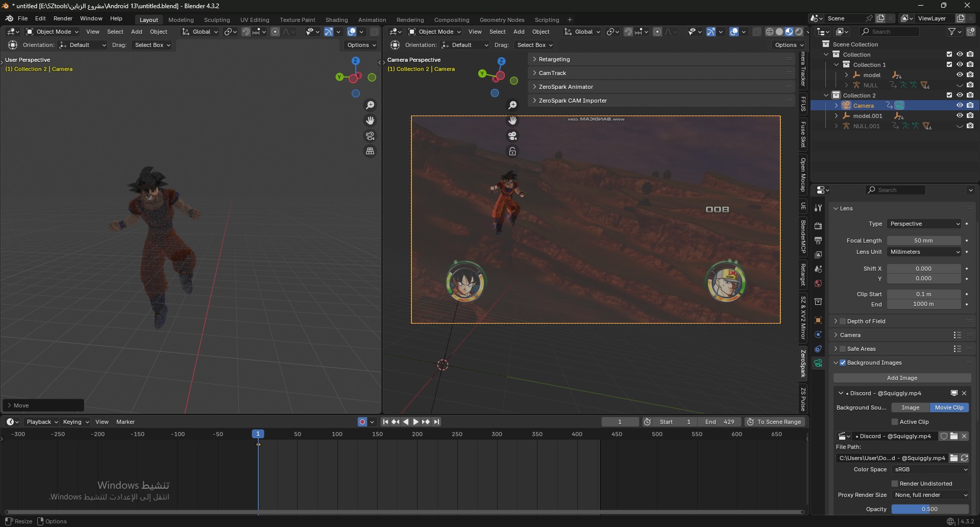Viewport: 980px width, 527px height.
Task: Hide the Camera object in the Outliner
Action: tap(960, 106)
